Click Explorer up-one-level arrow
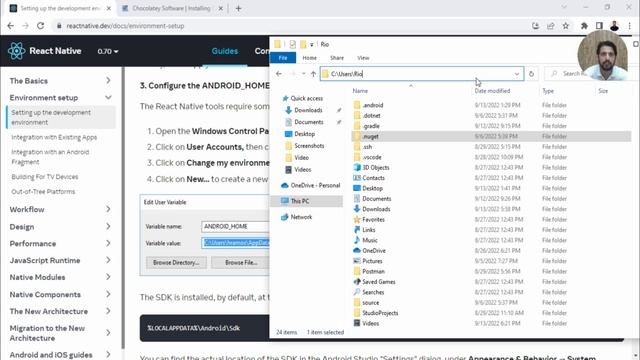The image size is (640, 360). click(x=313, y=74)
